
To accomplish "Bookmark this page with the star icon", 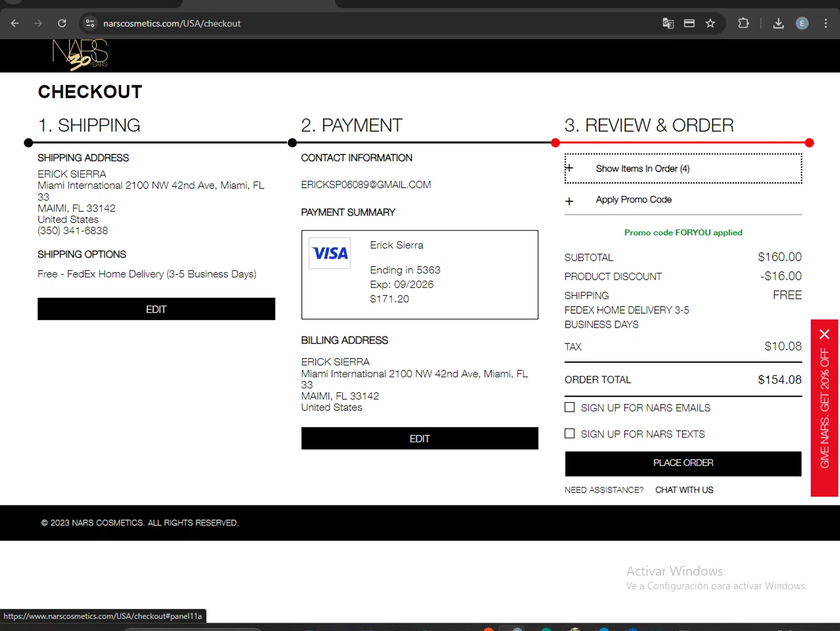I will coord(711,24).
